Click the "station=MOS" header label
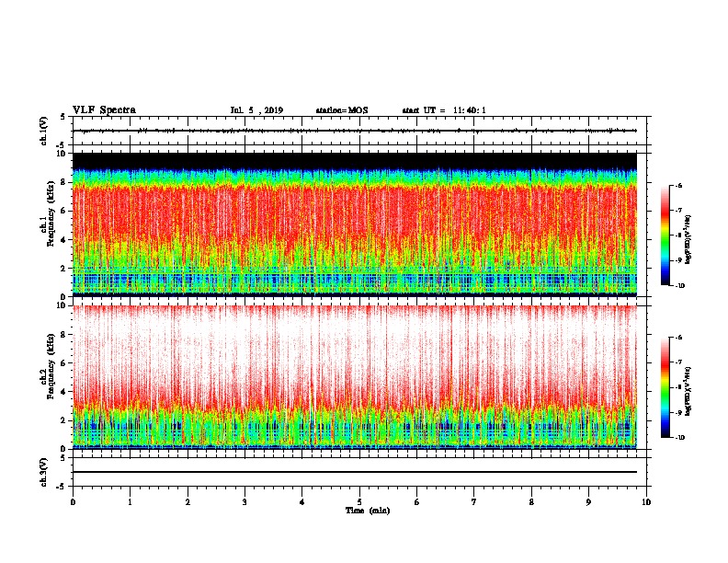The image size is (728, 563). tap(342, 110)
